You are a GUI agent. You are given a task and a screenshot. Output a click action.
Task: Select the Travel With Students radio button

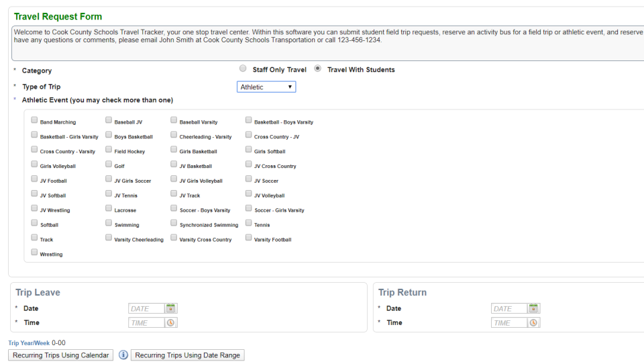pos(317,69)
